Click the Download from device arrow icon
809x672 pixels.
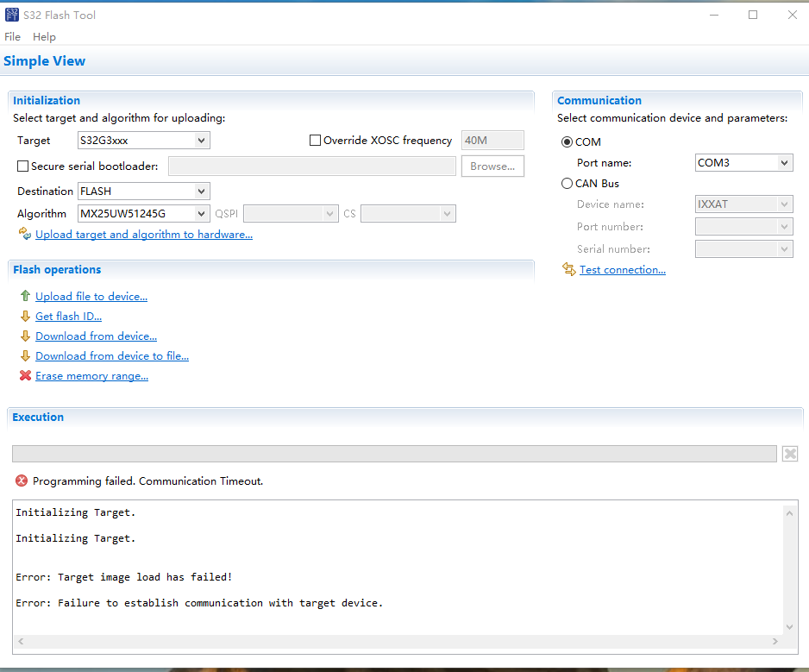25,336
